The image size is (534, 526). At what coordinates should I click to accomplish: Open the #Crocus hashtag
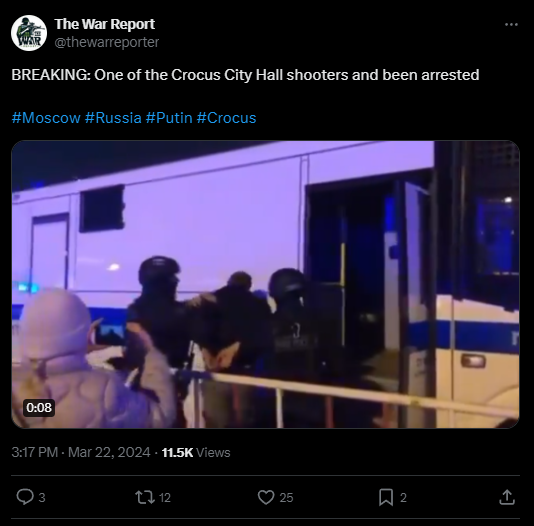tap(226, 118)
